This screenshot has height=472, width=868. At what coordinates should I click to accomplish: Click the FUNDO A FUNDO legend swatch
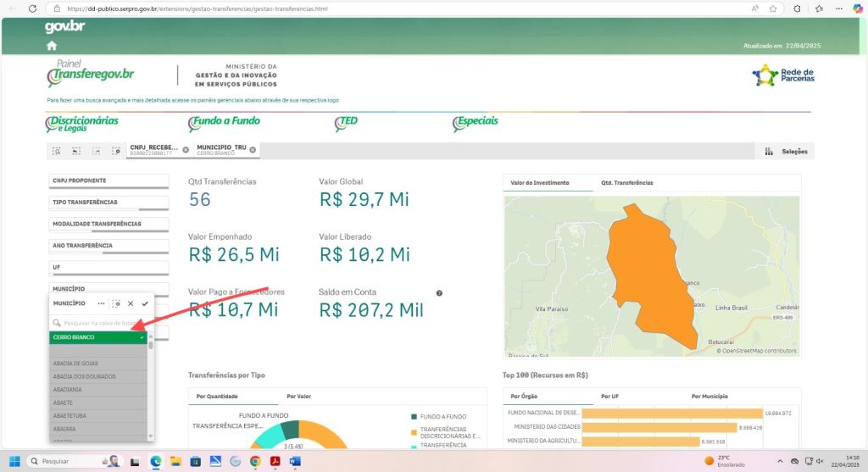pyautogui.click(x=414, y=417)
